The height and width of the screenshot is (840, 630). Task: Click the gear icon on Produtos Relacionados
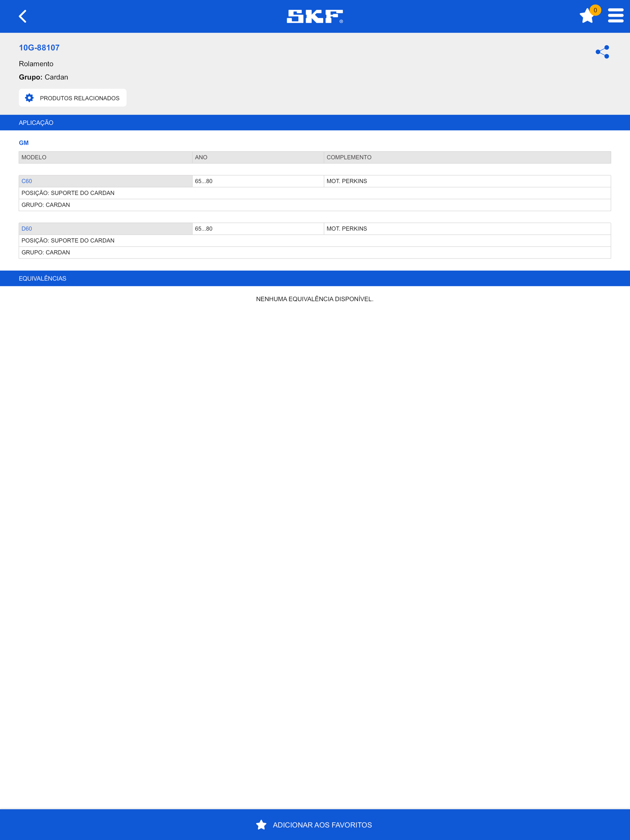pos(29,97)
